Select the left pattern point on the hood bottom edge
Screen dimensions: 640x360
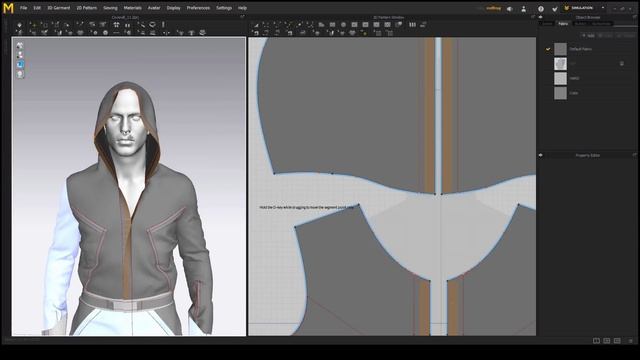[274, 173]
